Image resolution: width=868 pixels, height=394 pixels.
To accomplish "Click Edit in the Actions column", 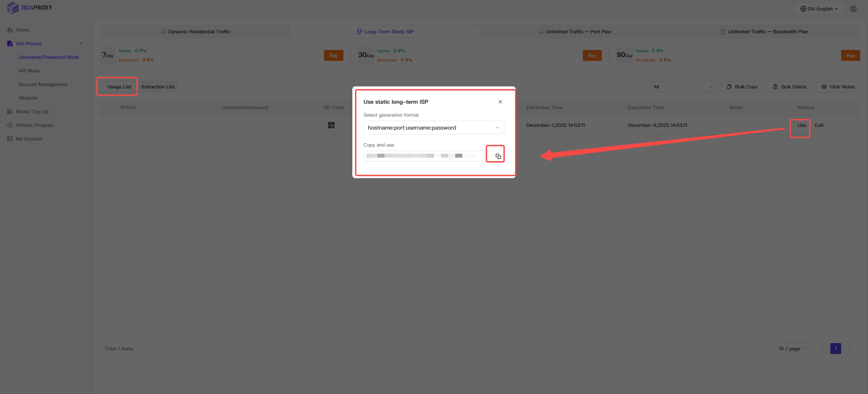I will click(x=819, y=125).
